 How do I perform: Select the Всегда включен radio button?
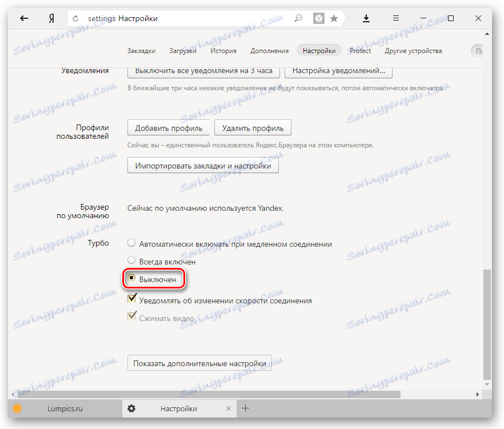[131, 261]
